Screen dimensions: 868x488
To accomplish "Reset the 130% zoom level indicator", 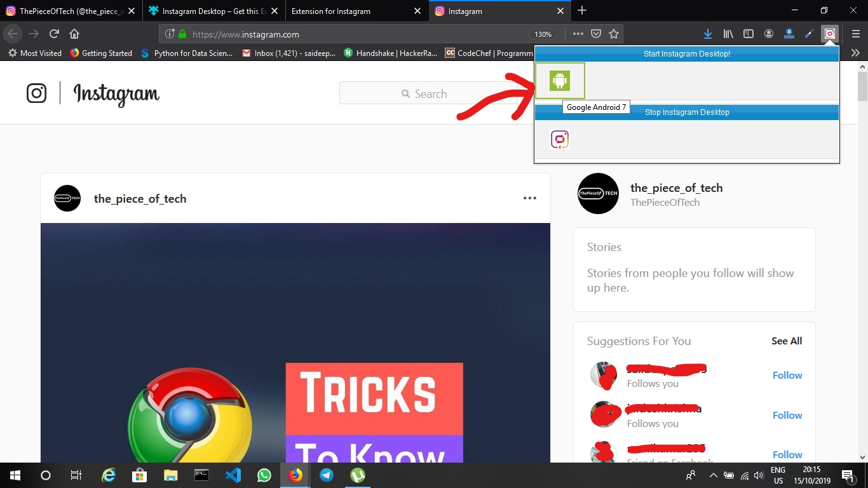I will pyautogui.click(x=543, y=34).
